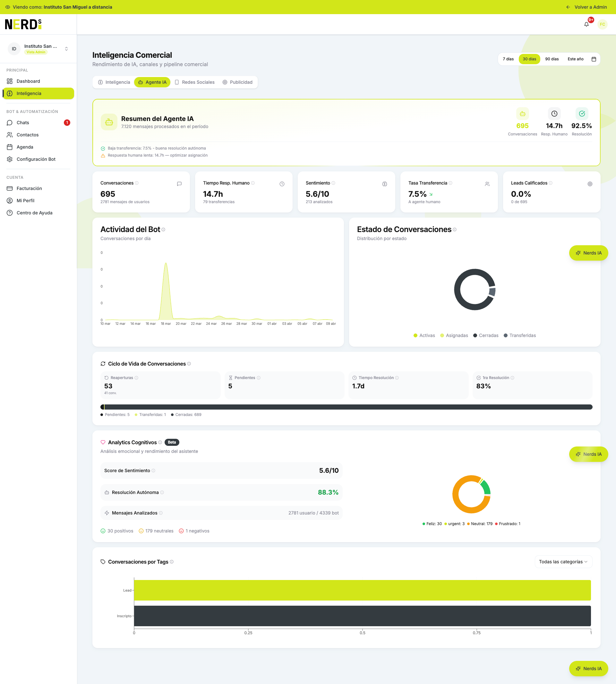Viewport: 616px width, 684px height.
Task: Select the Chats icon in the sidebar
Action: [x=10, y=123]
